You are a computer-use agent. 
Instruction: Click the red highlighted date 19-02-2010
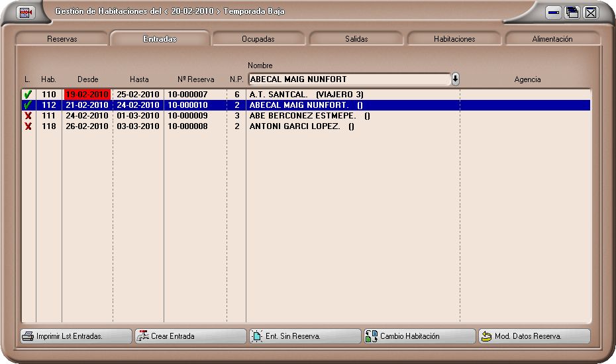[87, 95]
